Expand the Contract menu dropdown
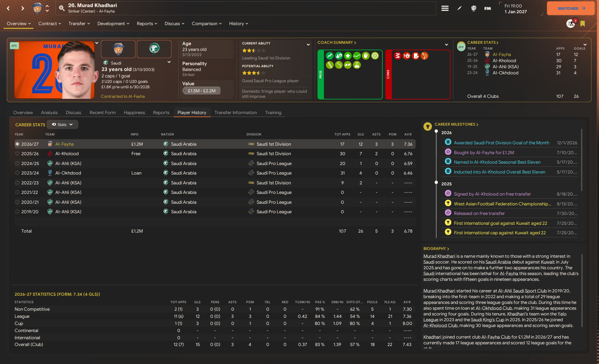 click(50, 24)
